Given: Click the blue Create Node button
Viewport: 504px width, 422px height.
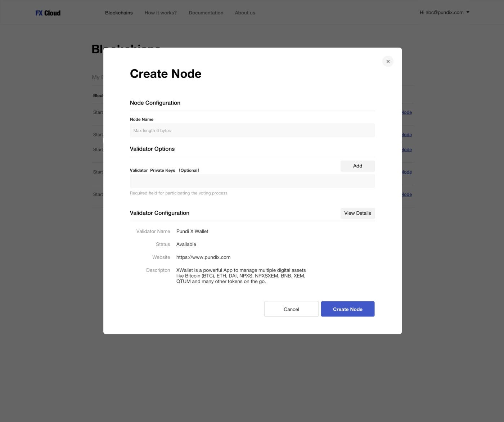Looking at the screenshot, I should click(348, 309).
